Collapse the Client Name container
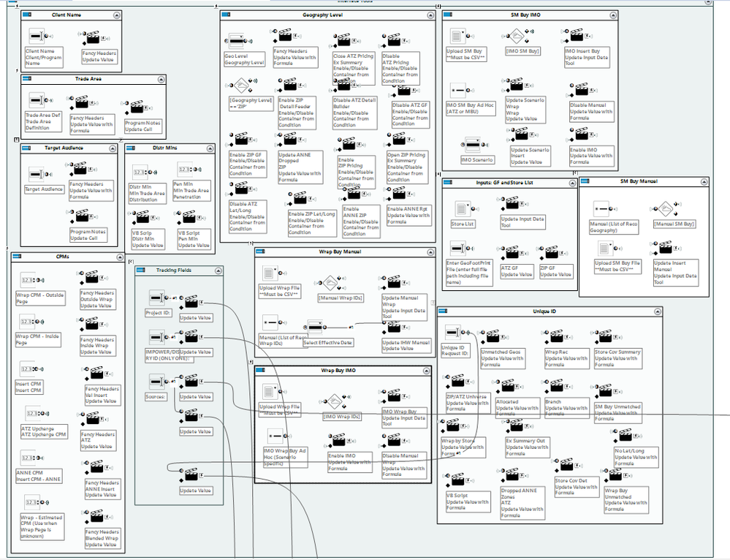This screenshot has width=730, height=560. click(x=116, y=15)
